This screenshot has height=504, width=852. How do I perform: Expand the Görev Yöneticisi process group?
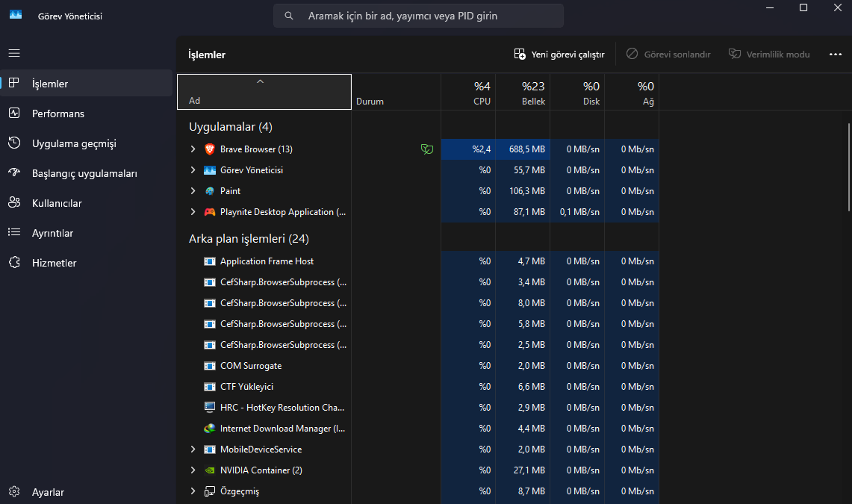click(x=193, y=170)
